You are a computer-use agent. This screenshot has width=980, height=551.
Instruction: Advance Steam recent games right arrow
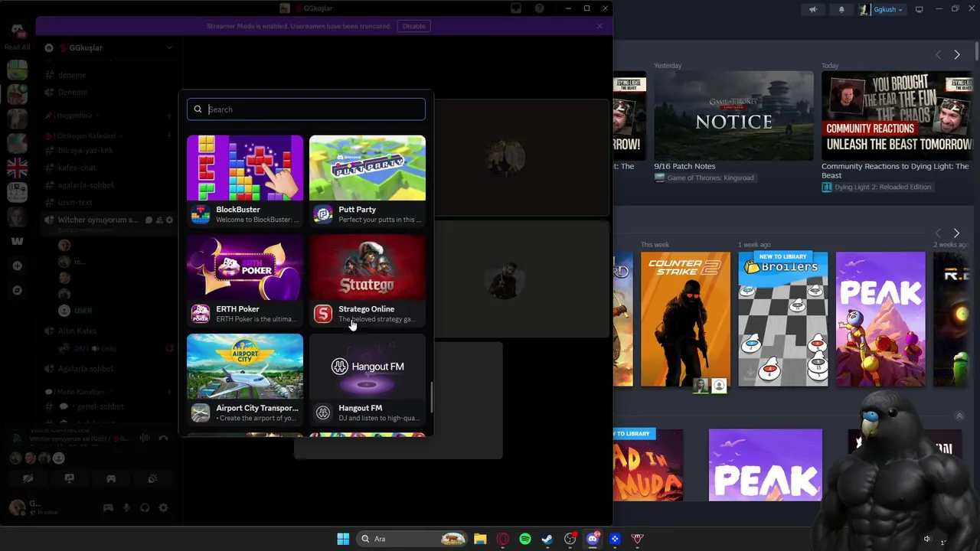pyautogui.click(x=956, y=233)
